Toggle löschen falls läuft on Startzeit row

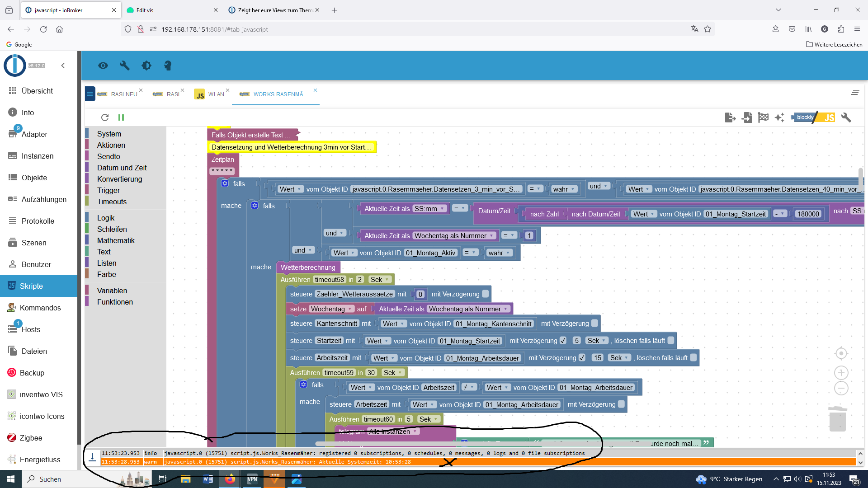point(671,340)
